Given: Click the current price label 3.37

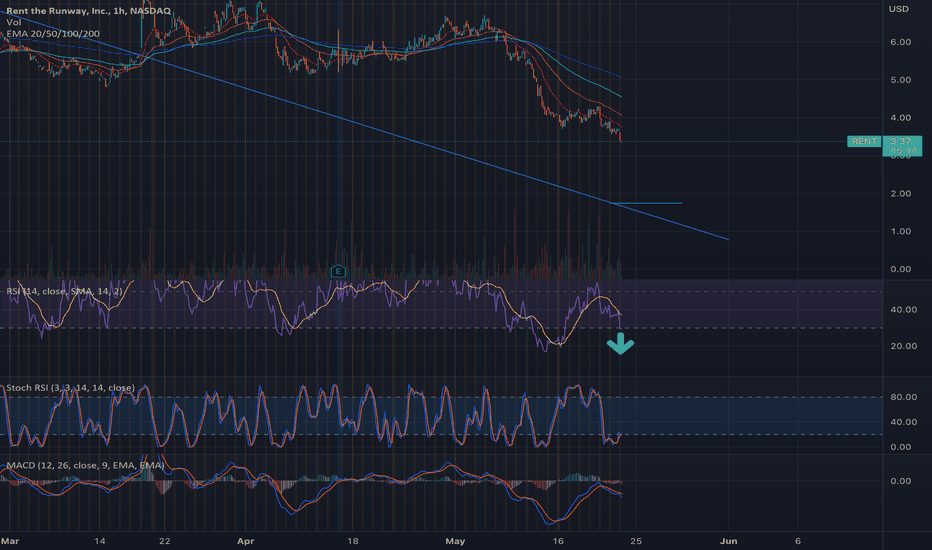Looking at the screenshot, I should [901, 141].
